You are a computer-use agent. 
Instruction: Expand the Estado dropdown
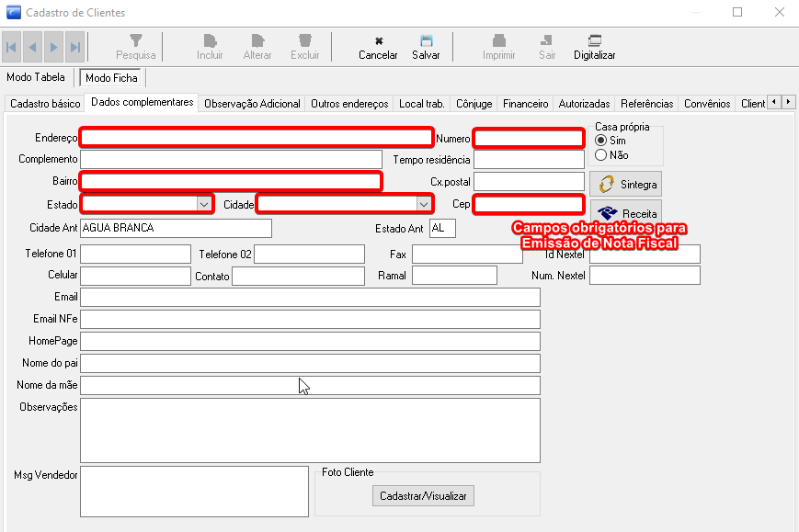[x=203, y=204]
